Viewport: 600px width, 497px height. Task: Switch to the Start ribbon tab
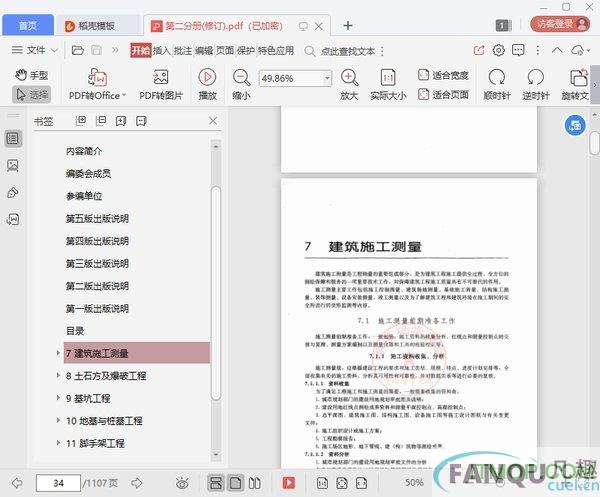pyautogui.click(x=141, y=50)
